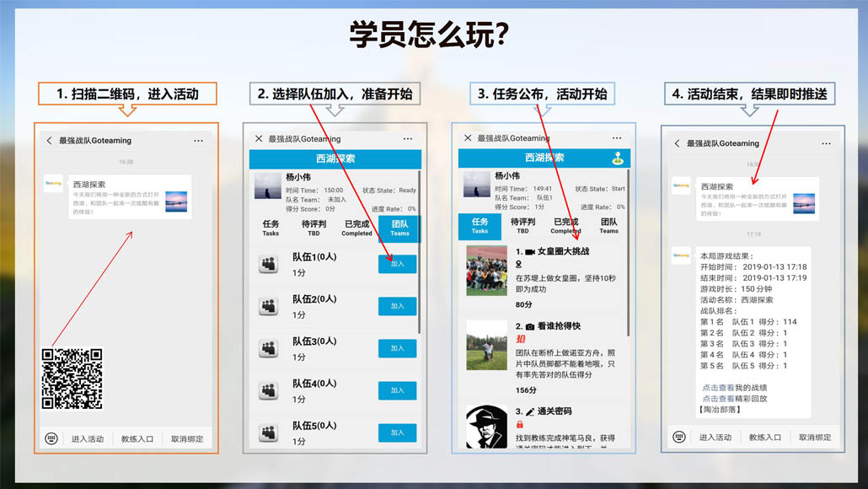Close the step 3 task page with X

pyautogui.click(x=468, y=138)
